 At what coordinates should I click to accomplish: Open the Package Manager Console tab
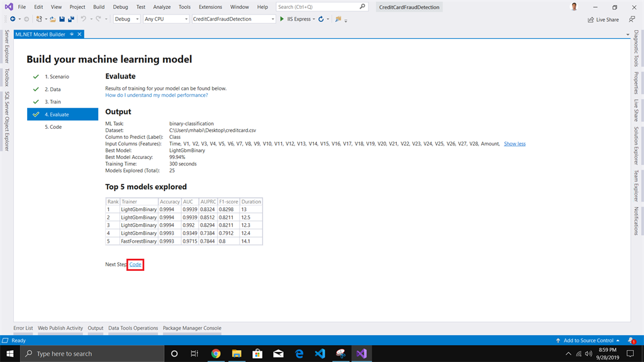[x=192, y=328]
